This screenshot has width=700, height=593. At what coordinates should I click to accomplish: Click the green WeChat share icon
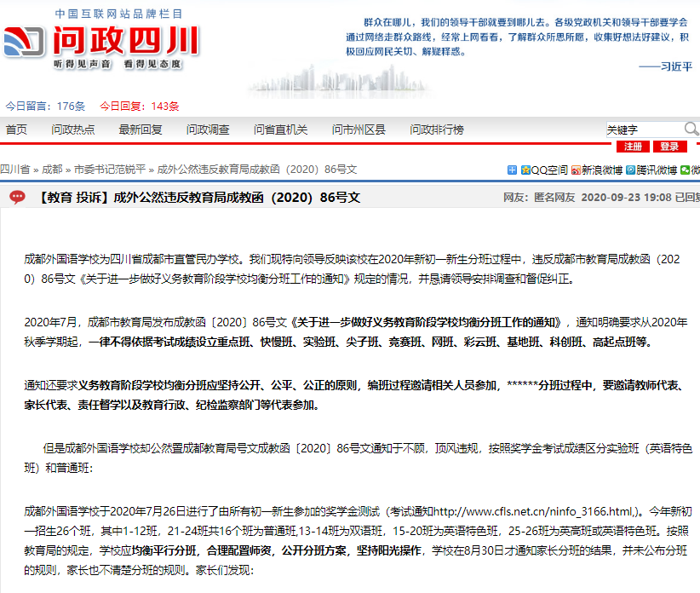tap(686, 170)
